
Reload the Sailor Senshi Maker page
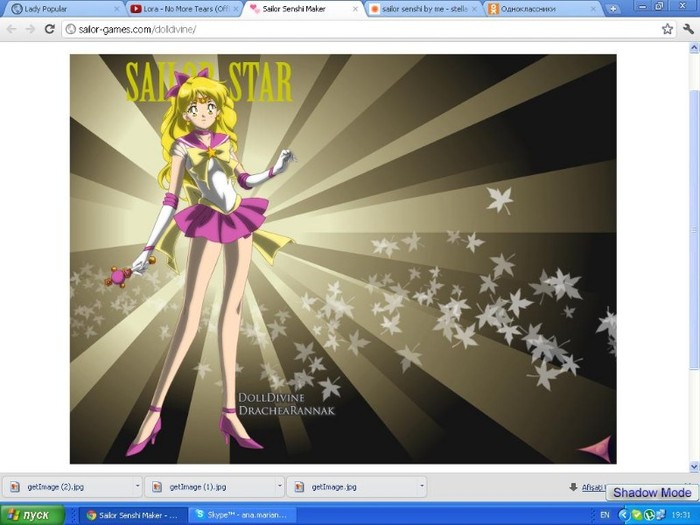49,29
